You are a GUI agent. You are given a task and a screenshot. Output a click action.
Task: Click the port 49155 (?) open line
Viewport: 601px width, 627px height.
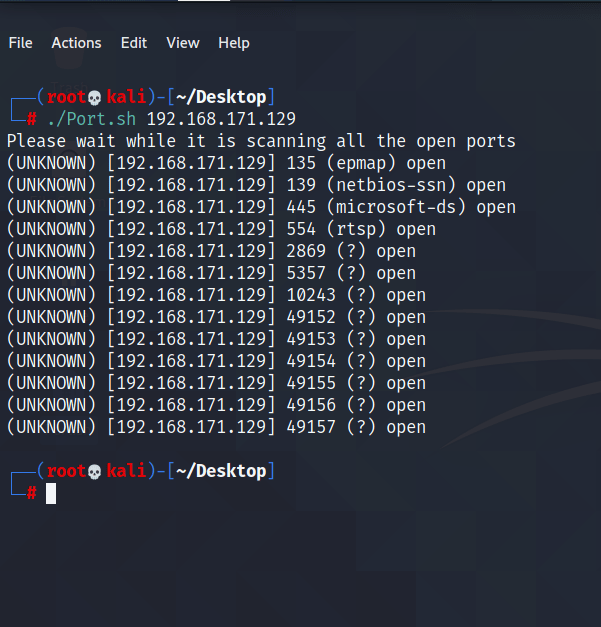coord(216,383)
